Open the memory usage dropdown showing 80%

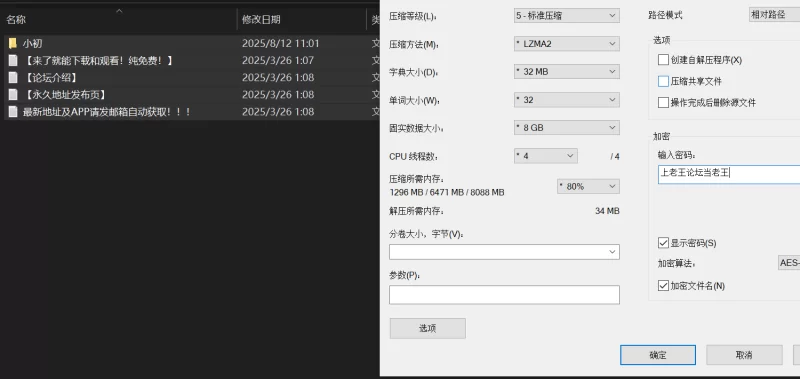click(588, 187)
